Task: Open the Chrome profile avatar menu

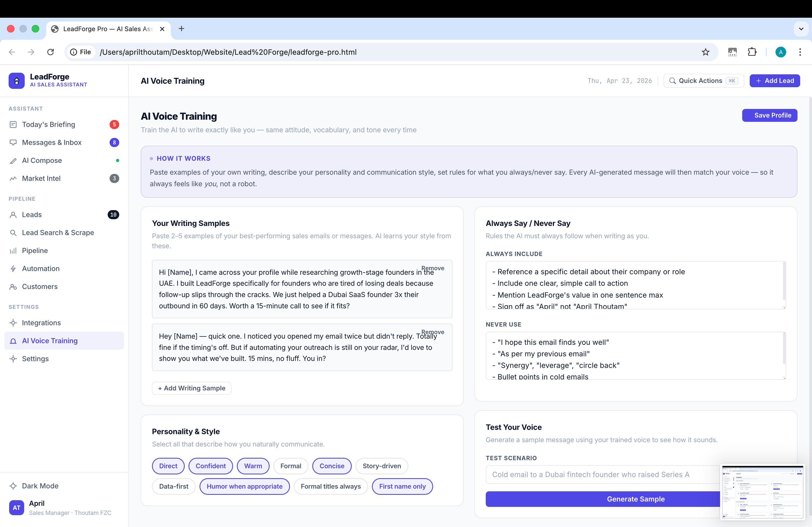Action: click(x=781, y=52)
